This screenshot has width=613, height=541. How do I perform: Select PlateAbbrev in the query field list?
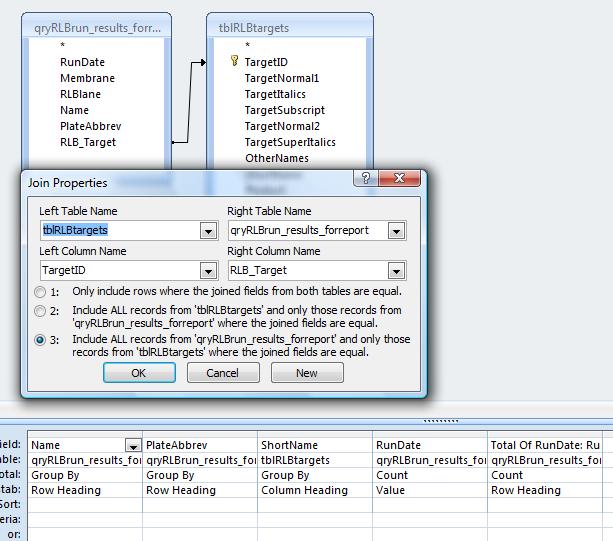[x=90, y=126]
